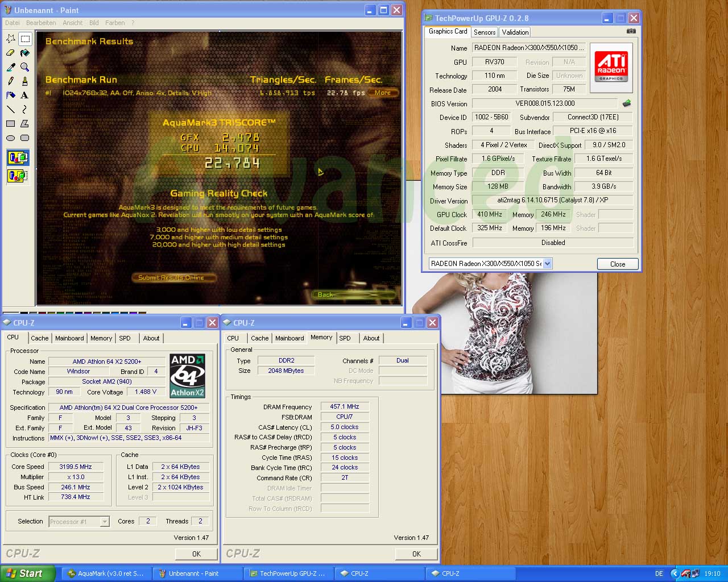Open SPD tab in the processor-info CPU-Z window

[x=125, y=338]
